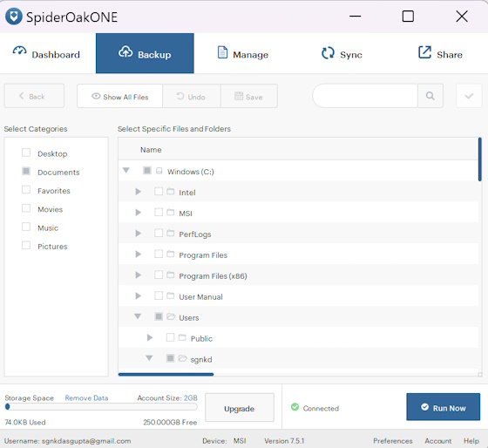This screenshot has height=448, width=488.
Task: Expand the Intel folder
Action: click(139, 192)
